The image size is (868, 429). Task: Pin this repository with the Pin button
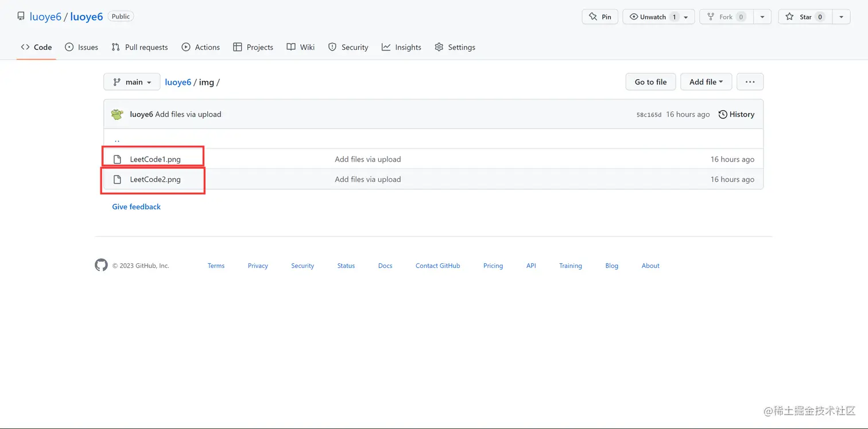coord(600,17)
